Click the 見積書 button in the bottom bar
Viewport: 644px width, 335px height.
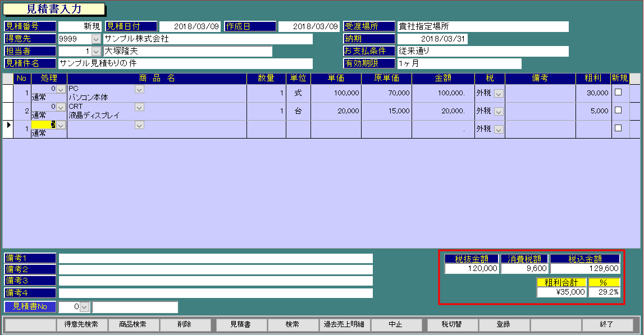[241, 324]
